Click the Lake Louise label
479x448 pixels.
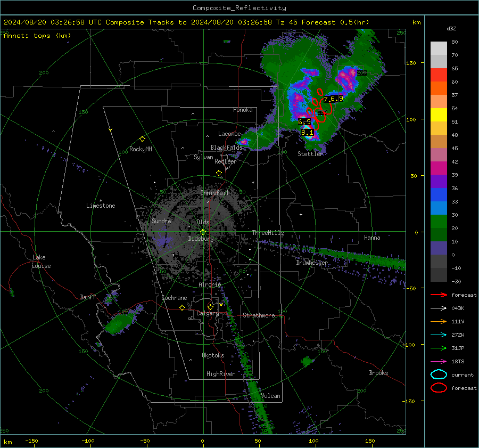41,262
